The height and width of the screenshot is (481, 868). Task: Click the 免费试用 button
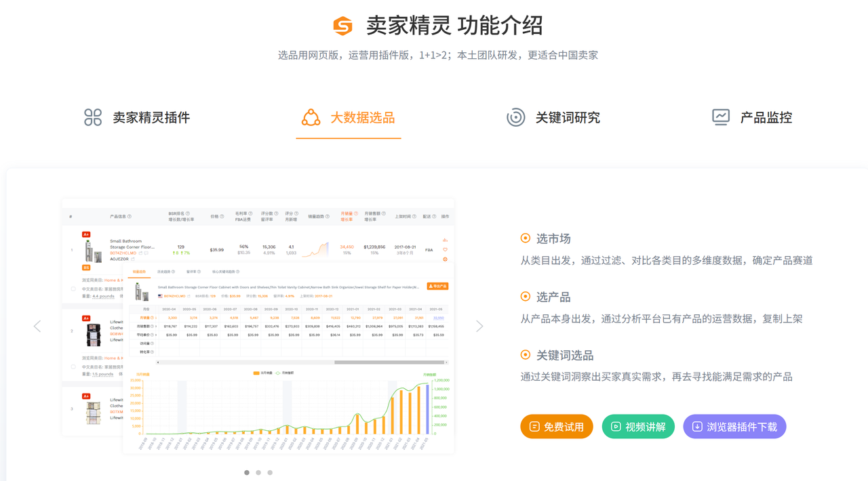click(557, 427)
